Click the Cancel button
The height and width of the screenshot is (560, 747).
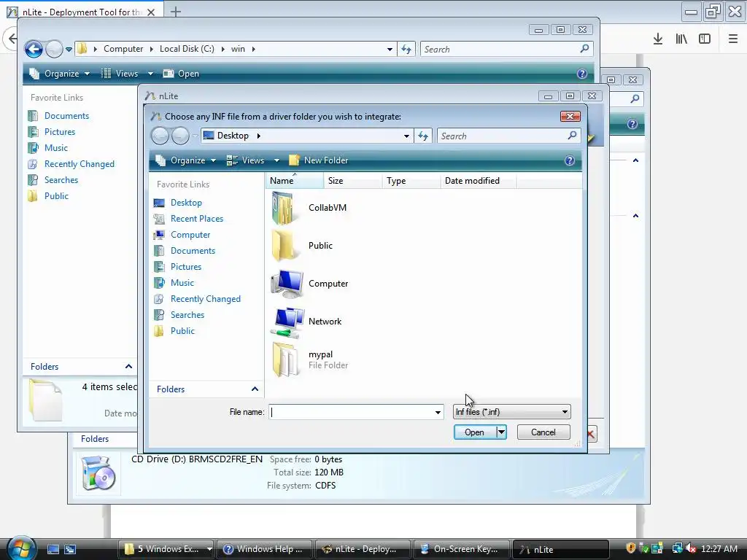pos(543,432)
